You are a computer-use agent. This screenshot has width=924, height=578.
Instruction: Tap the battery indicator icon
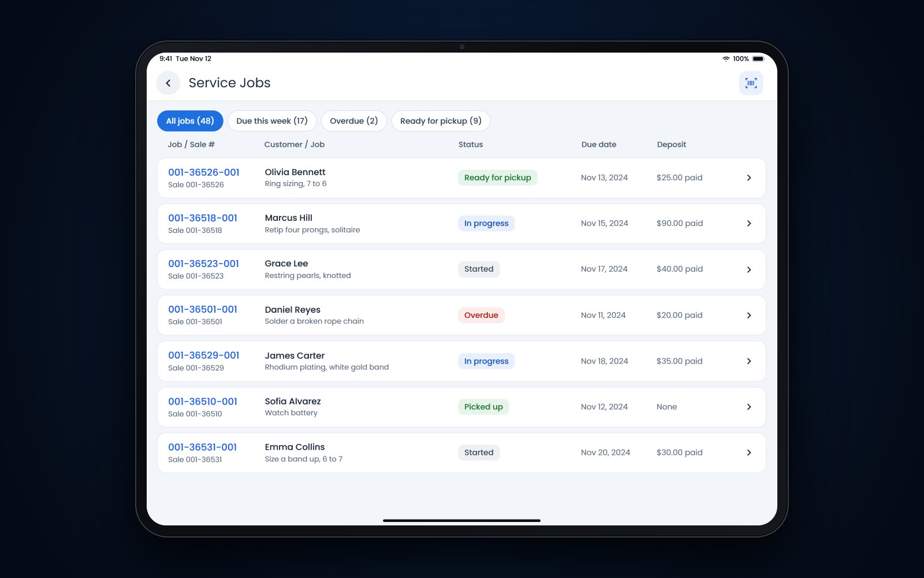[x=758, y=59]
